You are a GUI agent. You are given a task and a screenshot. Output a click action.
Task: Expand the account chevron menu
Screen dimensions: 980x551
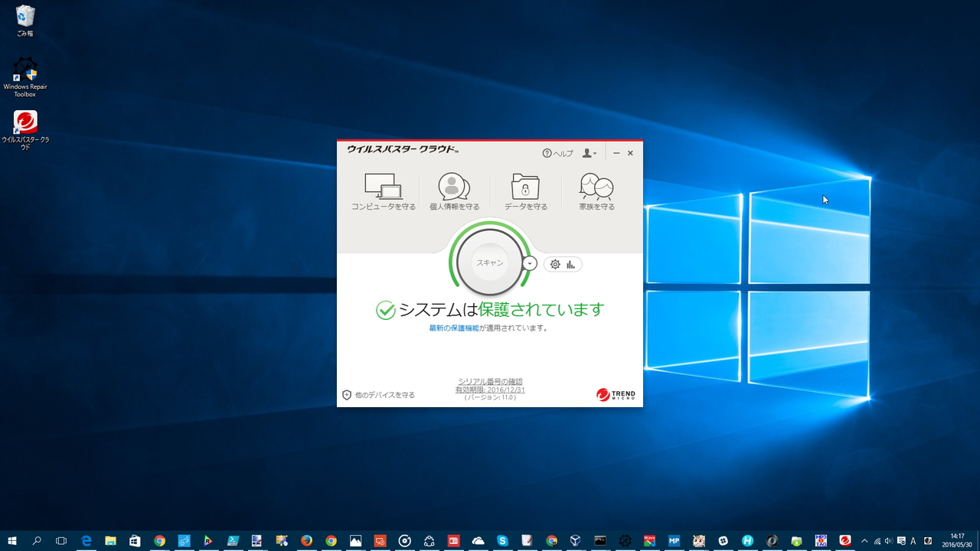point(596,152)
